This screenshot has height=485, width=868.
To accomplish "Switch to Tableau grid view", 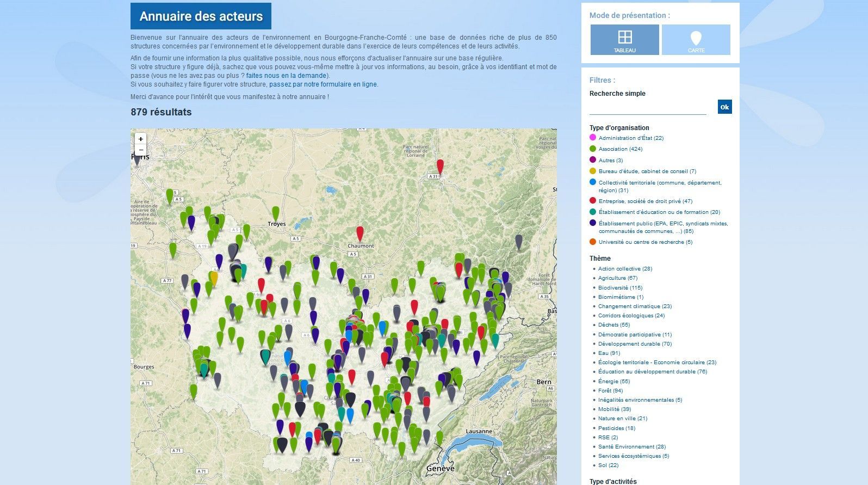I will click(624, 40).
